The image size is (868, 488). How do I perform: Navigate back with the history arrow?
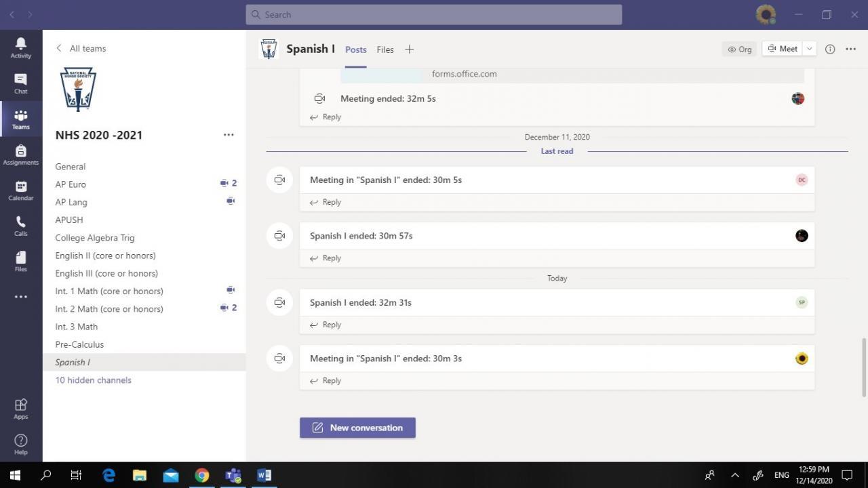coord(12,14)
